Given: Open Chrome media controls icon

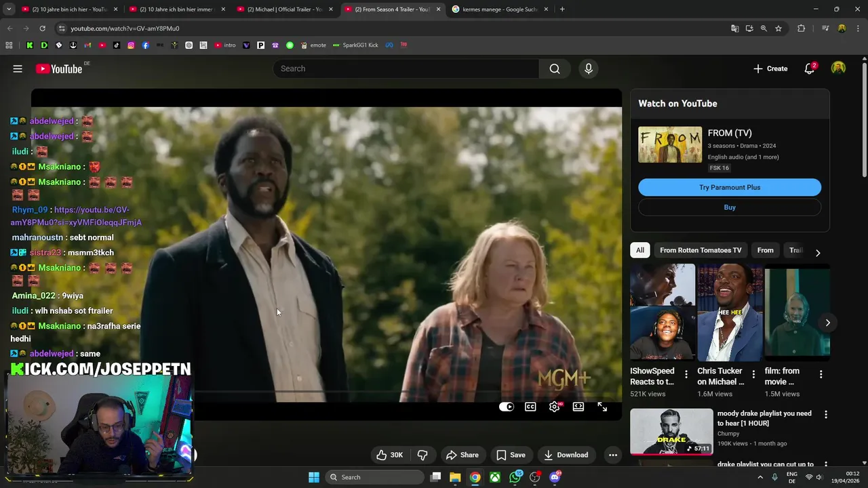Looking at the screenshot, I should click(825, 28).
